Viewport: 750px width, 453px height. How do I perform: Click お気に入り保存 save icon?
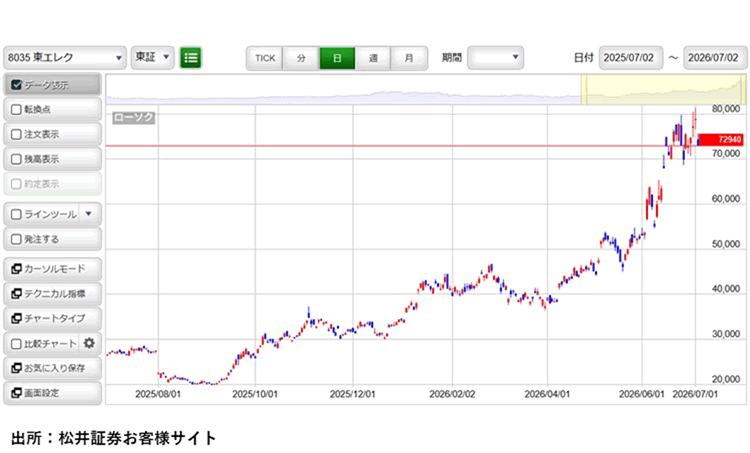pos(16,368)
